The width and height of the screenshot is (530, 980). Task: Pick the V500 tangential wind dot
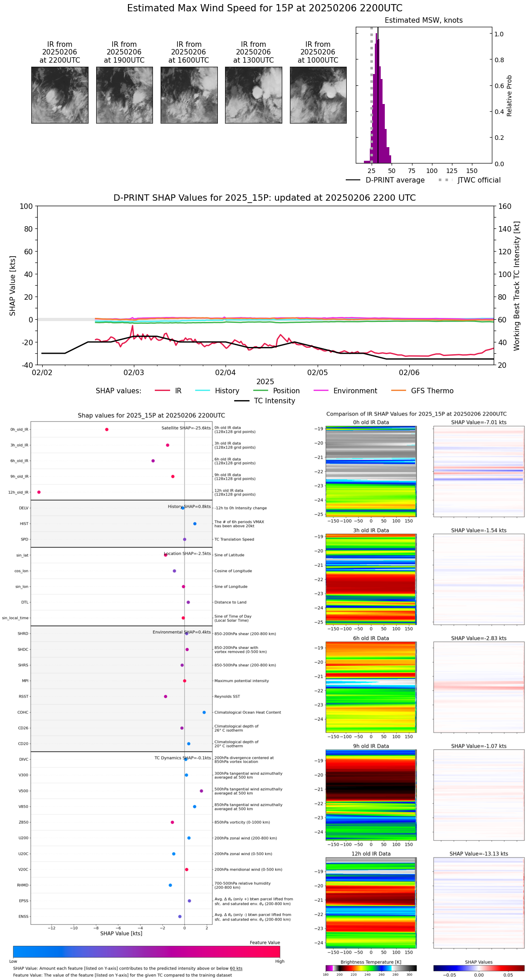click(x=201, y=791)
